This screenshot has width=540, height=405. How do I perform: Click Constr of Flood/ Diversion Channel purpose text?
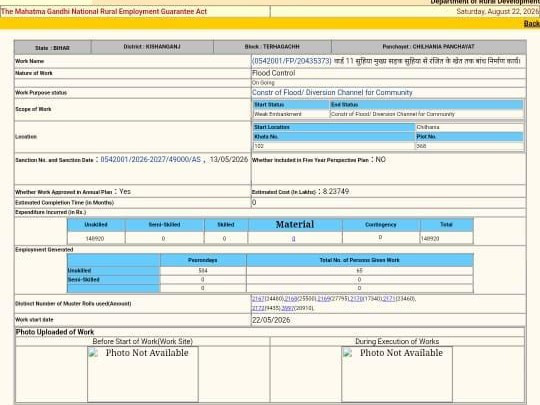(332, 93)
